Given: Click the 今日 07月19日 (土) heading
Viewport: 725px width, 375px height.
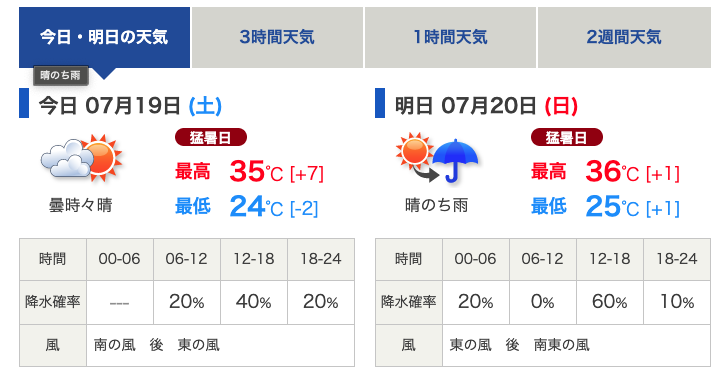Looking at the screenshot, I should [130, 106].
